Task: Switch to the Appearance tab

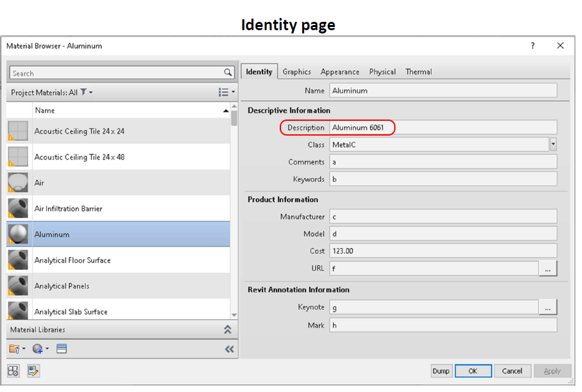Action: [x=340, y=71]
